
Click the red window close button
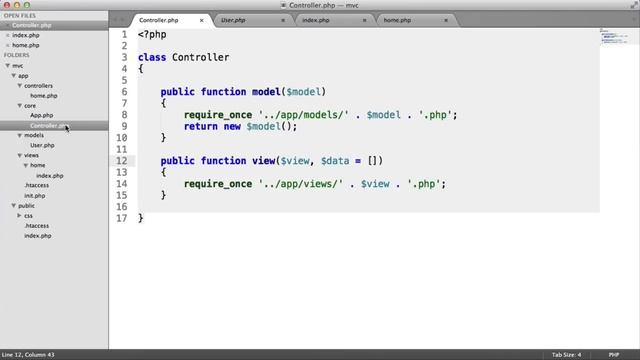click(x=7, y=5)
